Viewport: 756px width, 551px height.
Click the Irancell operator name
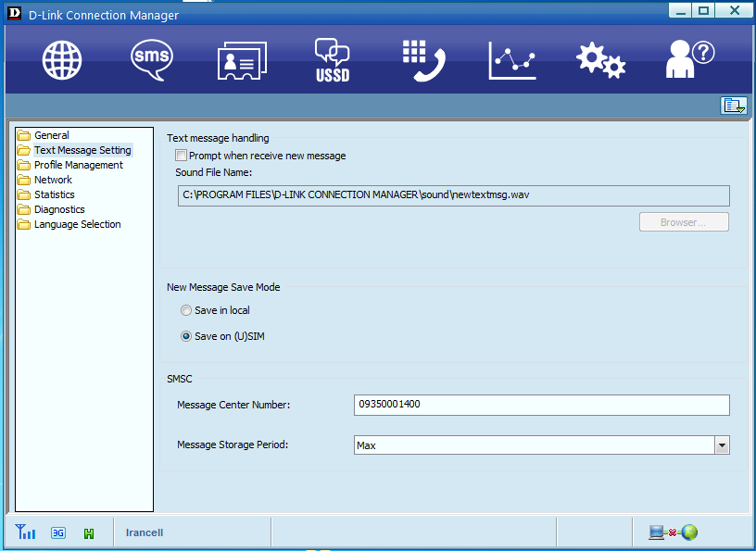145,532
